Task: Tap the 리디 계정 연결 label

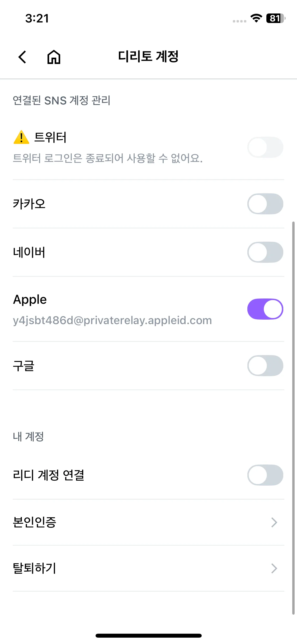Action: 49,475
